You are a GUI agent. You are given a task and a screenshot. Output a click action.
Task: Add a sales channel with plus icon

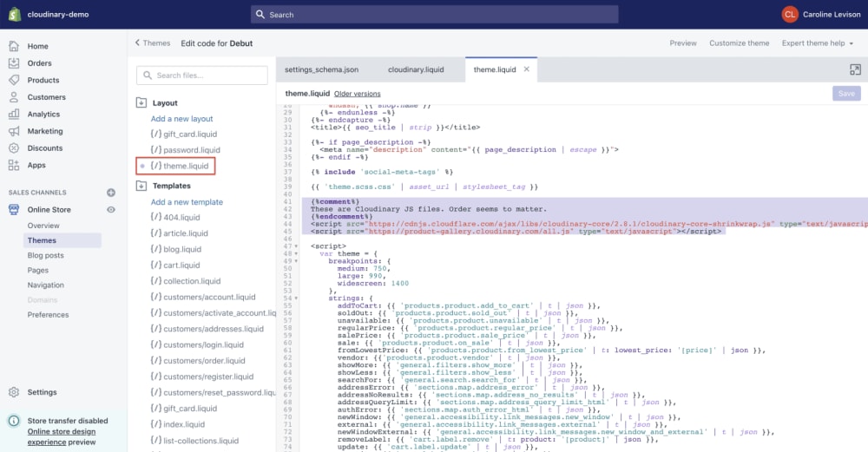pos(111,193)
